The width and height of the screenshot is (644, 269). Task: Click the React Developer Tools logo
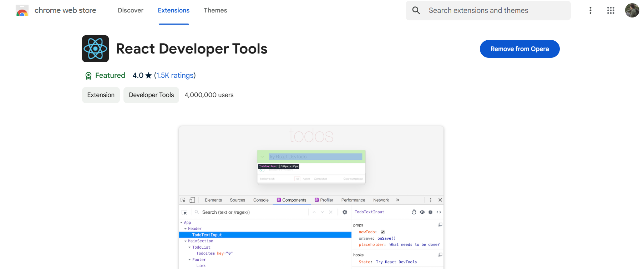[95, 49]
